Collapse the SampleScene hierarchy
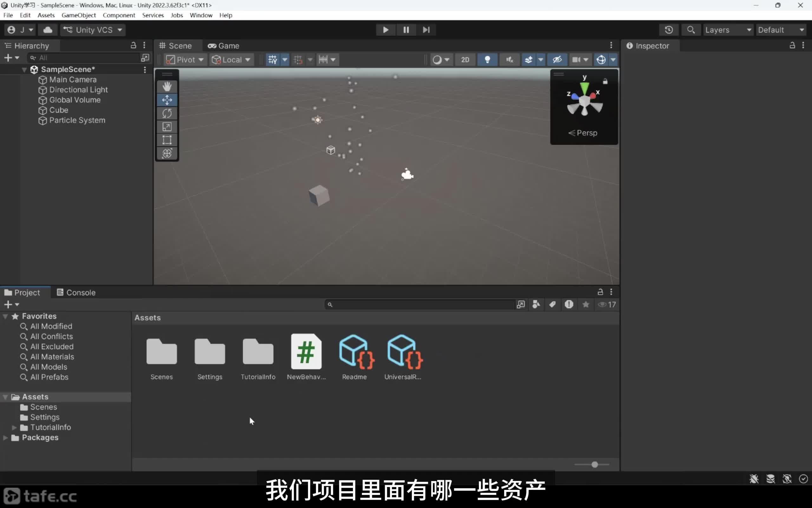The image size is (812, 508). (24, 70)
